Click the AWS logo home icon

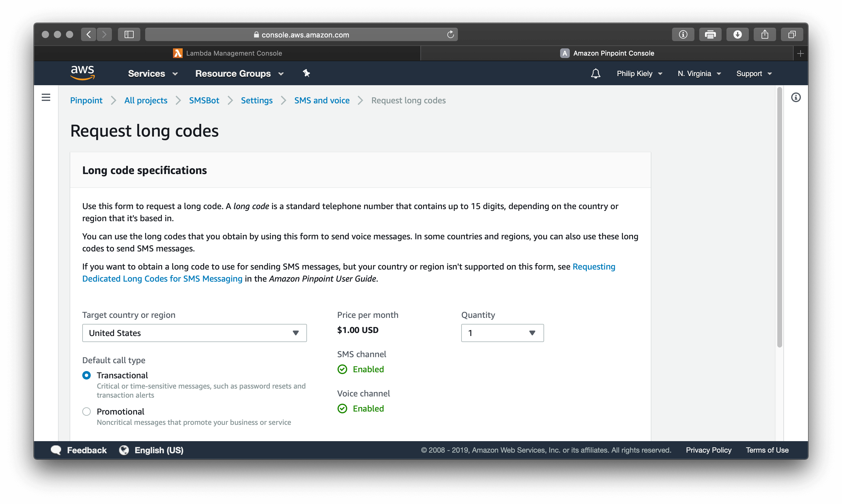83,73
